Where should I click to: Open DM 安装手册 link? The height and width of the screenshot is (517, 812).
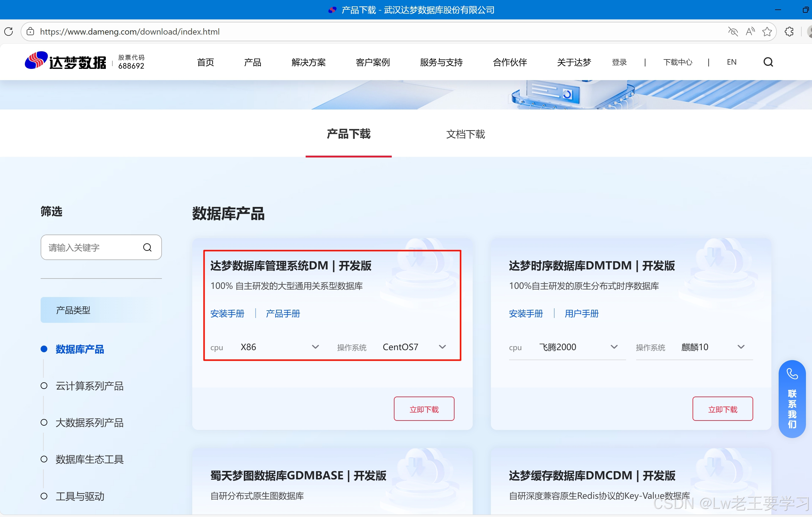227,313
